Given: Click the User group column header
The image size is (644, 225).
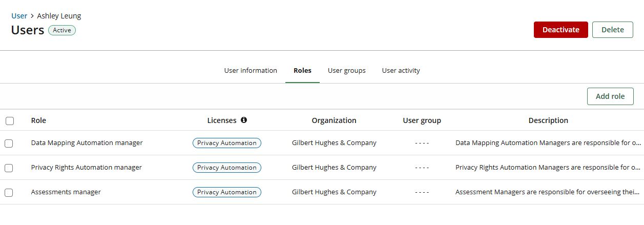Looking at the screenshot, I should (422, 120).
